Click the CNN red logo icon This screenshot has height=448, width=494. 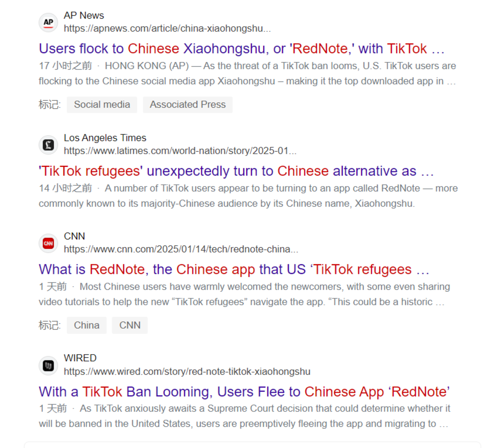point(48,244)
